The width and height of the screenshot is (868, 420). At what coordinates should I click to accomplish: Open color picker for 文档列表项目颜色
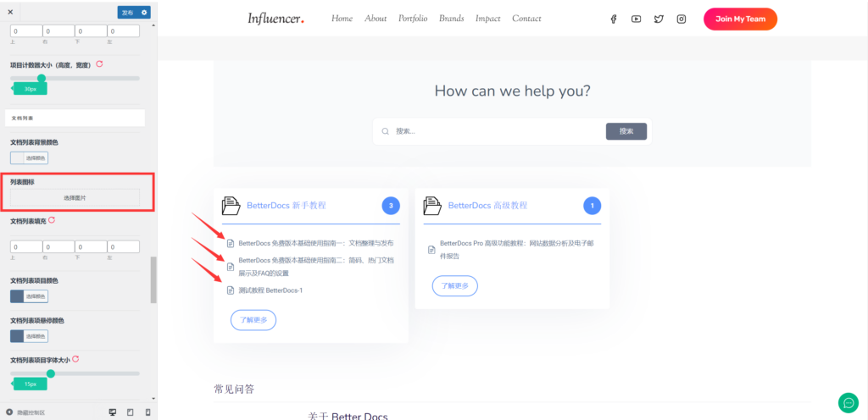pyautogui.click(x=29, y=296)
